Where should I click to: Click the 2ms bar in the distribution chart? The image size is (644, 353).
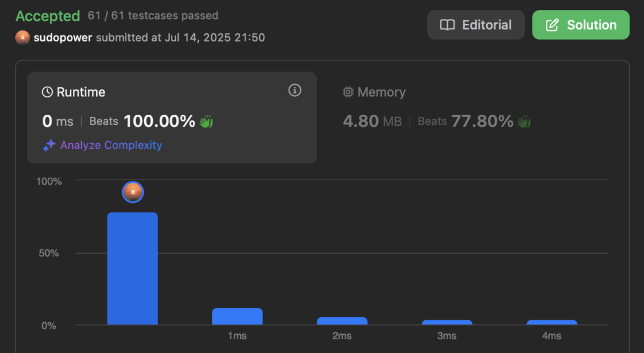(x=342, y=321)
